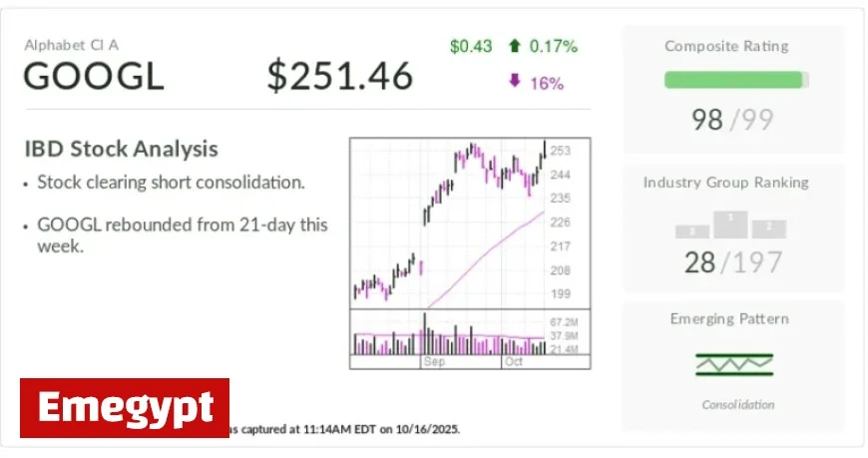The image size is (868, 458).
Task: Click the GOOGL ticker symbol
Action: pyautogui.click(x=93, y=77)
